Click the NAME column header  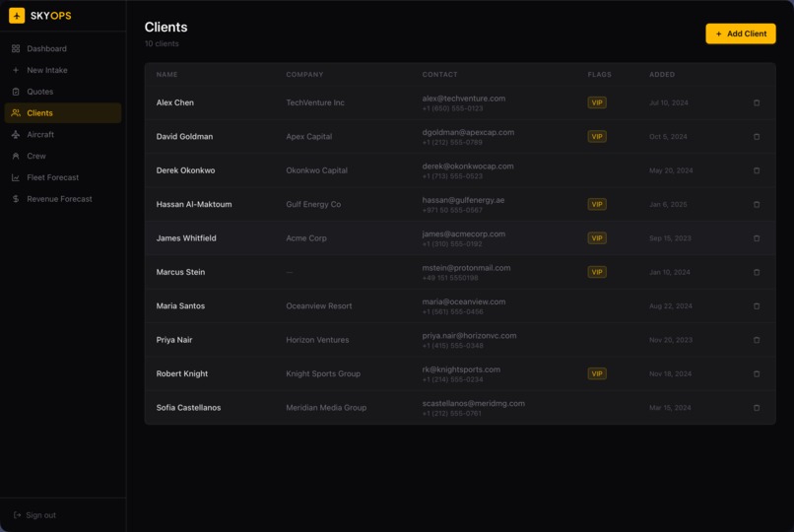tap(167, 75)
